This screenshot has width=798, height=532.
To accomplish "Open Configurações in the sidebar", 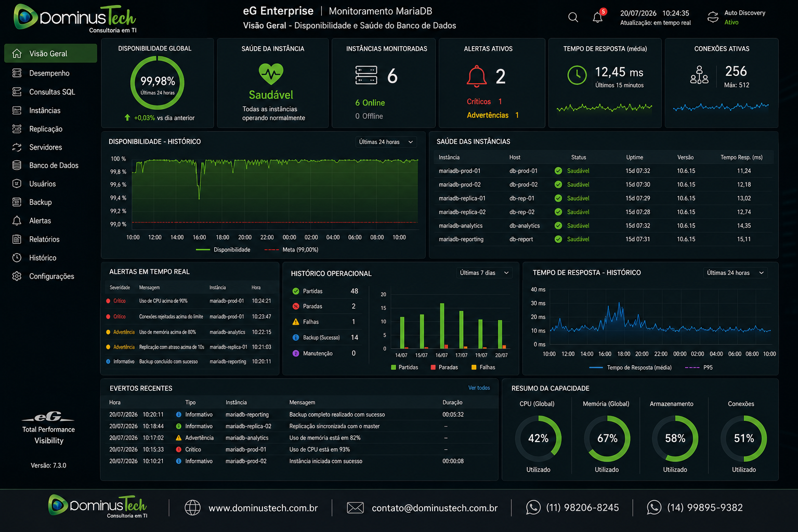I will pos(50,276).
